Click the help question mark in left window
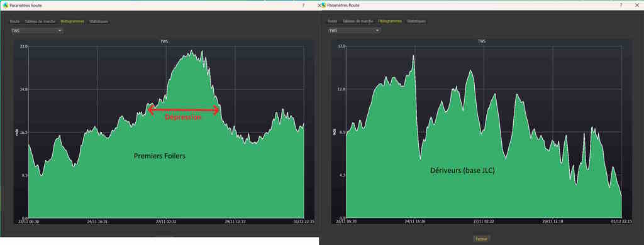This screenshot has height=245, width=644. click(x=304, y=5)
